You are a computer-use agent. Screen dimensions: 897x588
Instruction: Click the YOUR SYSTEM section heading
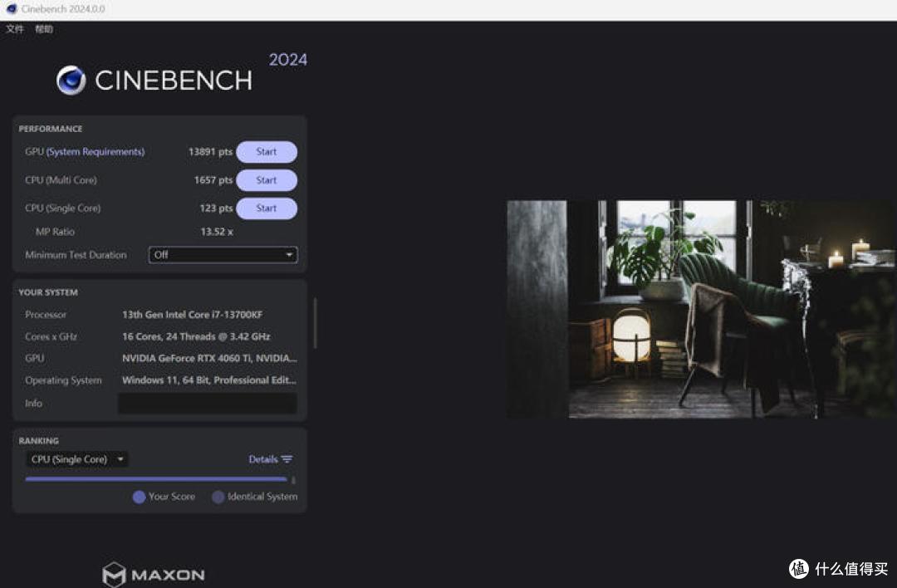coord(48,292)
